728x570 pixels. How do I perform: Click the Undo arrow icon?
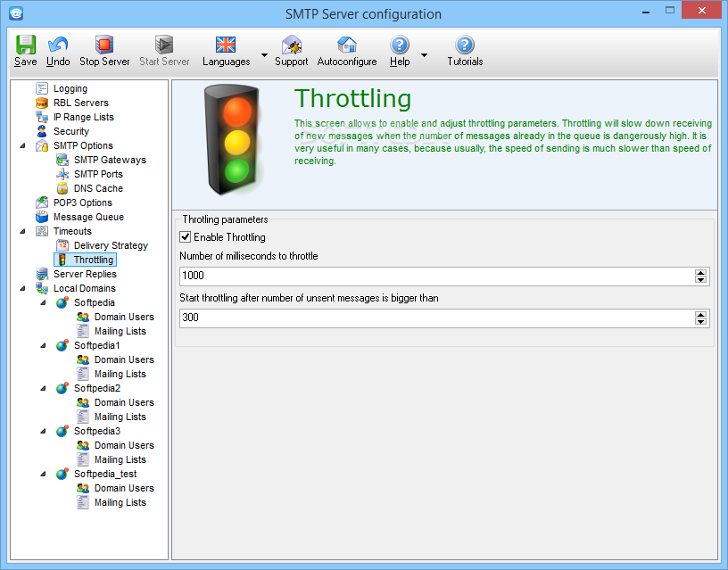point(58,45)
